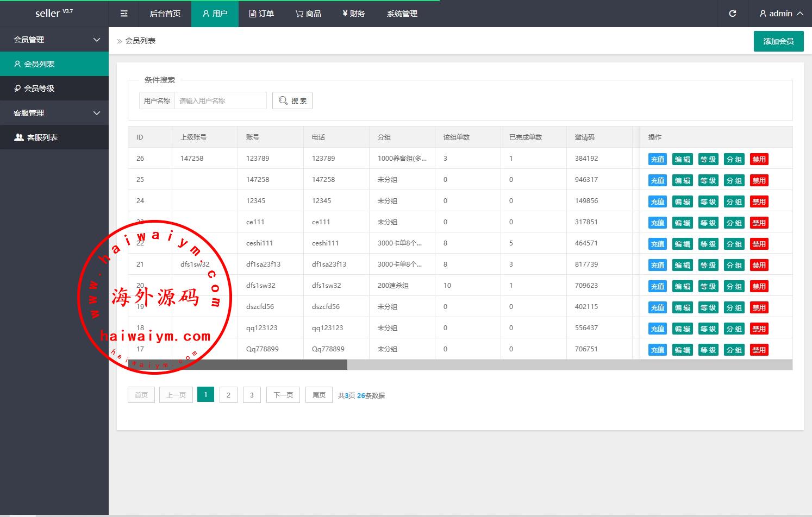Open the 用户 tab with person icon

[x=215, y=14]
